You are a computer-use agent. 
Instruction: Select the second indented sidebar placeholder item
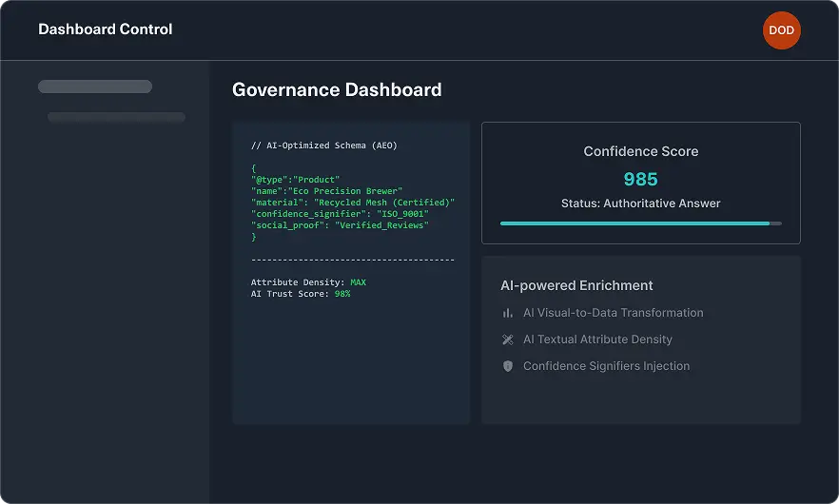coord(116,118)
